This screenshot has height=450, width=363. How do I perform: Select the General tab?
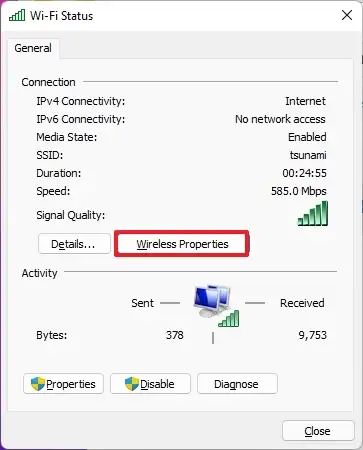click(x=33, y=48)
